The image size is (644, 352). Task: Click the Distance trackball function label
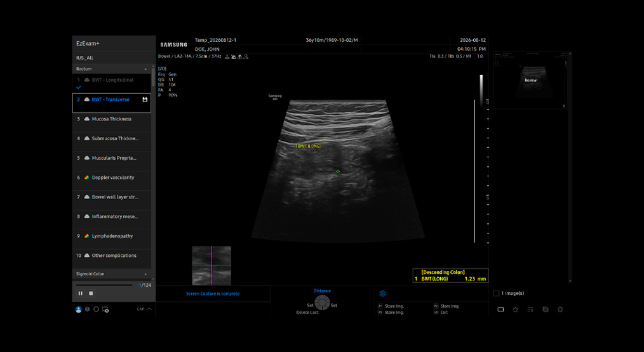pos(322,291)
